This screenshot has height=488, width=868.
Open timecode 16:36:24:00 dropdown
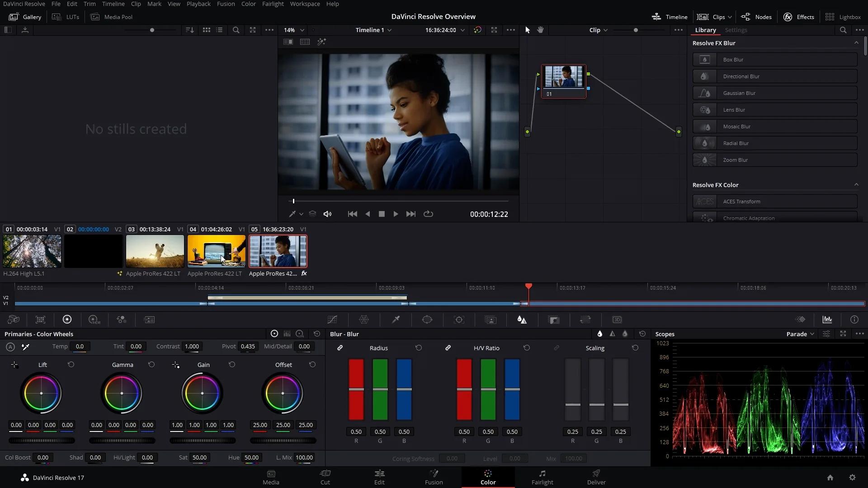coord(445,30)
